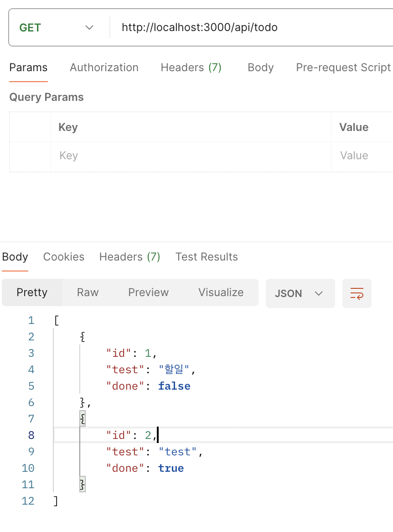Switch to Raw response view
Viewport: 393px width, 532px height.
coord(88,292)
